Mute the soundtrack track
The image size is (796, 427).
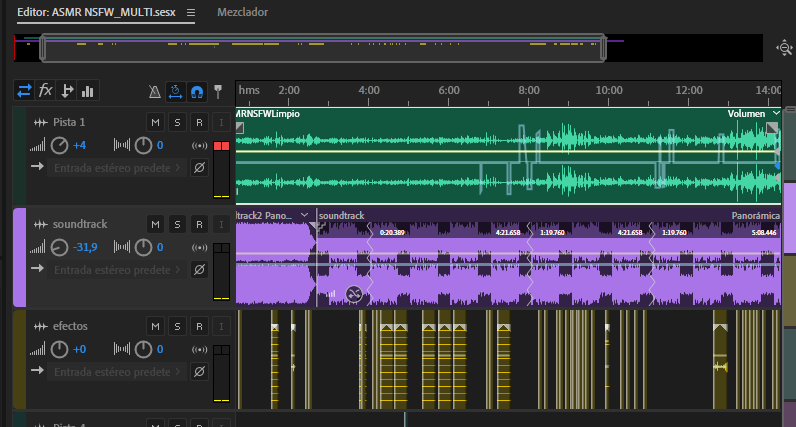coord(155,224)
